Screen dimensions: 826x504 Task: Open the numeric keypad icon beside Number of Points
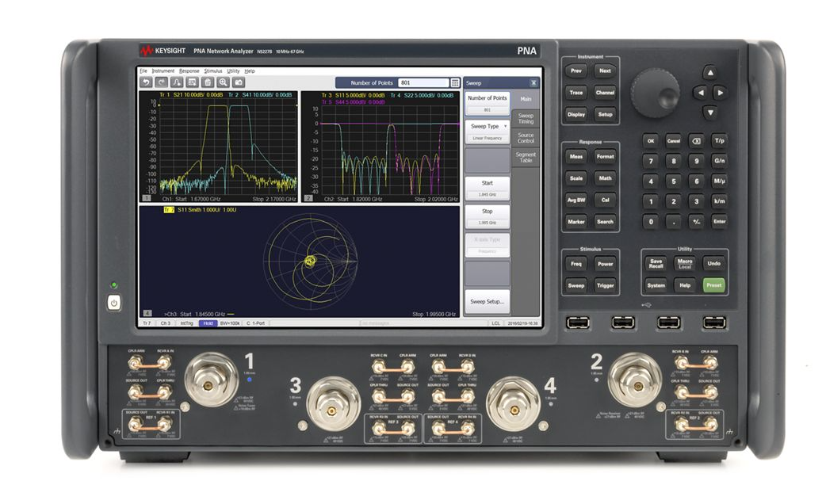click(455, 82)
